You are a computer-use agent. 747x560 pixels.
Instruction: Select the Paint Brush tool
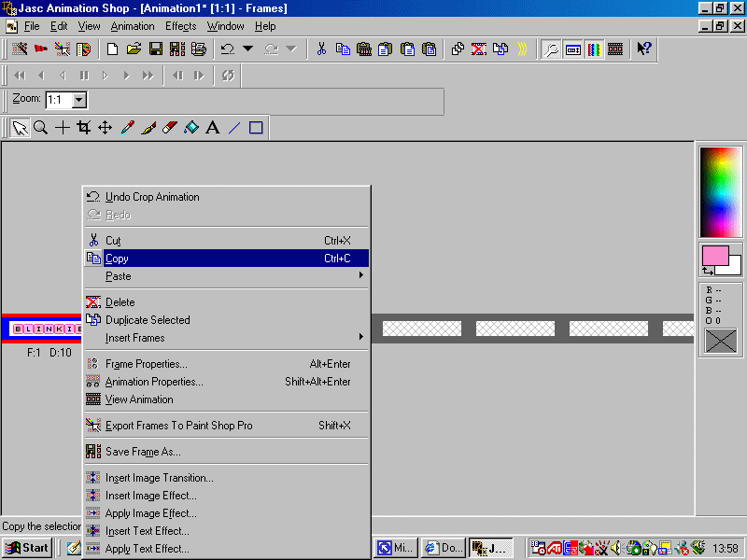(x=148, y=128)
